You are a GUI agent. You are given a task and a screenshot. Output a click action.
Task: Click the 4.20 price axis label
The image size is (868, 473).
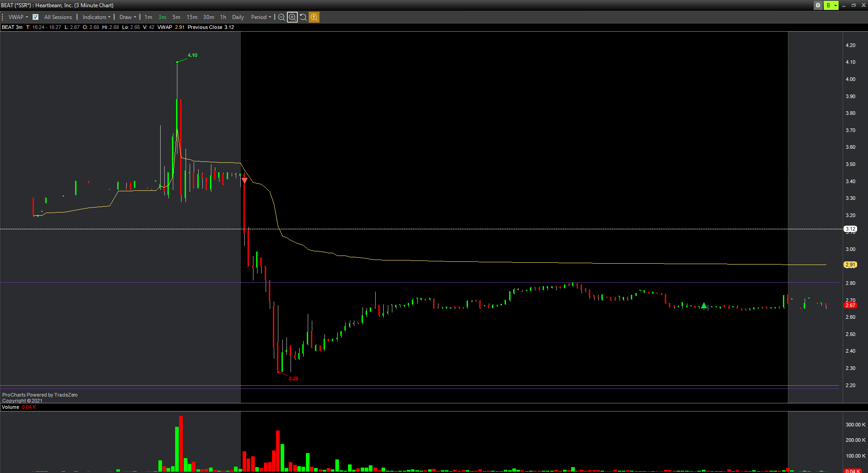[850, 45]
